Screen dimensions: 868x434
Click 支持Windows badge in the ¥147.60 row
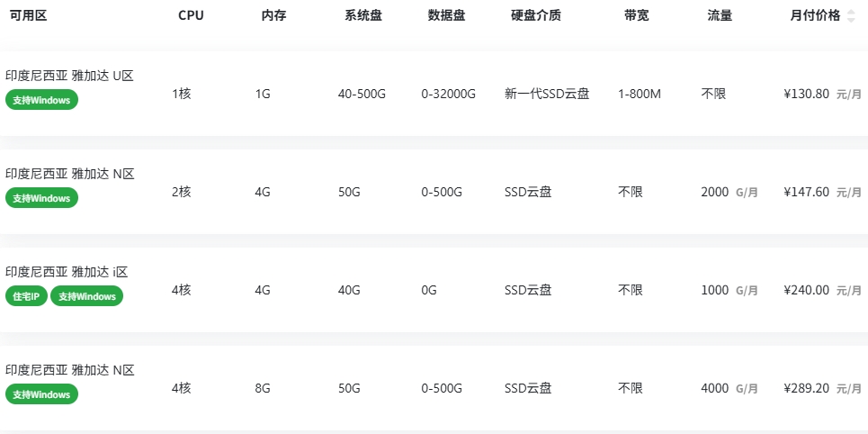point(42,198)
